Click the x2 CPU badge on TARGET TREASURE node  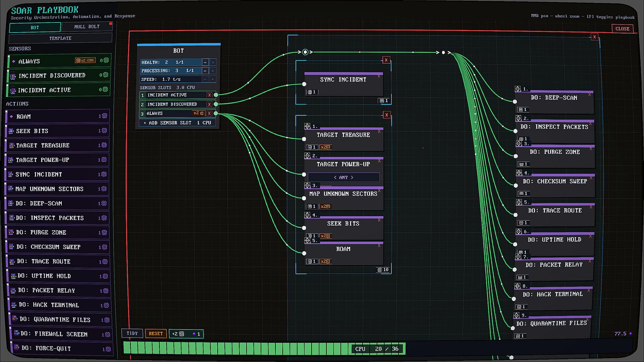[325, 147]
